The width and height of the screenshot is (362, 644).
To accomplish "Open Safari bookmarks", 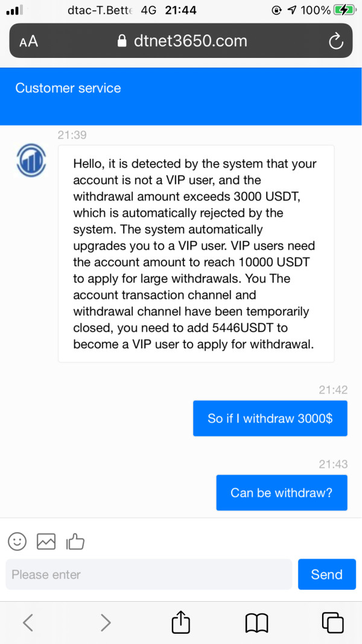I will coord(256,622).
